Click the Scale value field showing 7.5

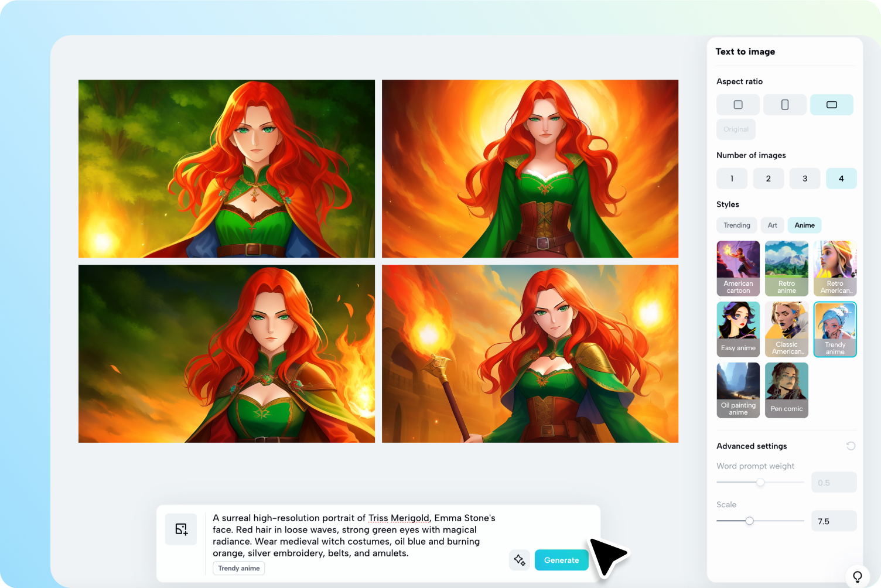click(834, 521)
